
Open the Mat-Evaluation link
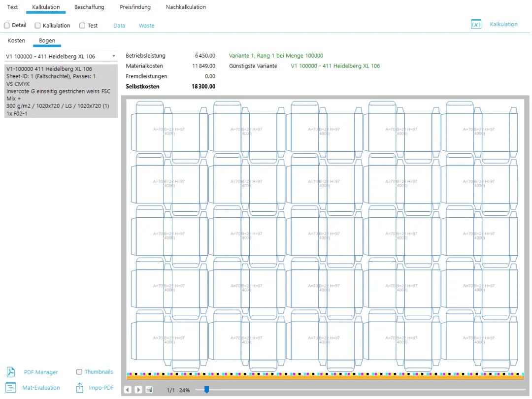coord(41,388)
